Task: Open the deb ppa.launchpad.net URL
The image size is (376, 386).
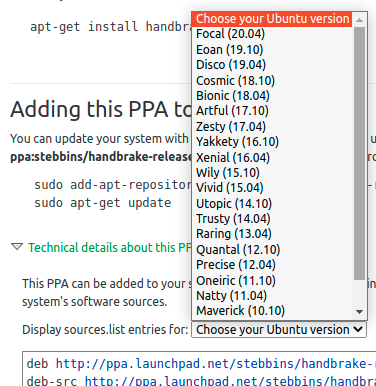Action: pos(216,364)
